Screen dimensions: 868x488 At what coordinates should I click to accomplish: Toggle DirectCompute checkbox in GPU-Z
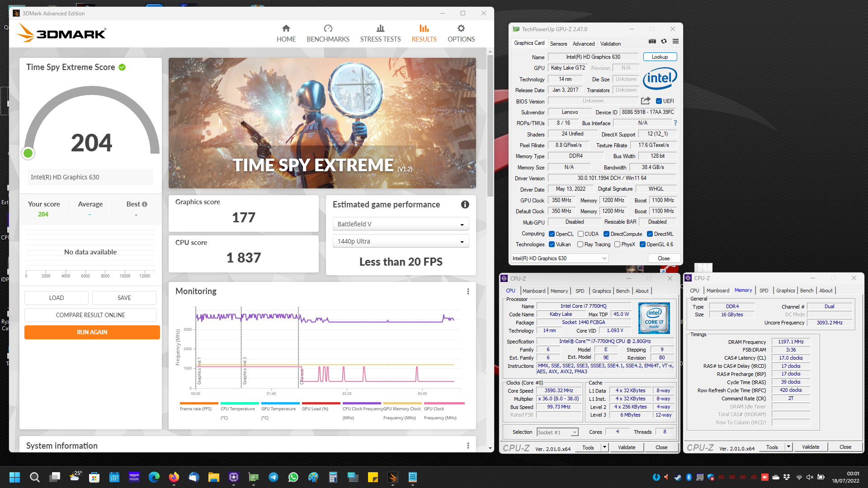pos(607,234)
